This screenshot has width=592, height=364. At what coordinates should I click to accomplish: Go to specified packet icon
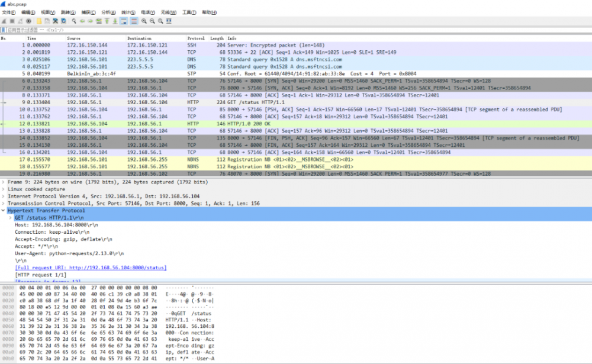(99, 21)
